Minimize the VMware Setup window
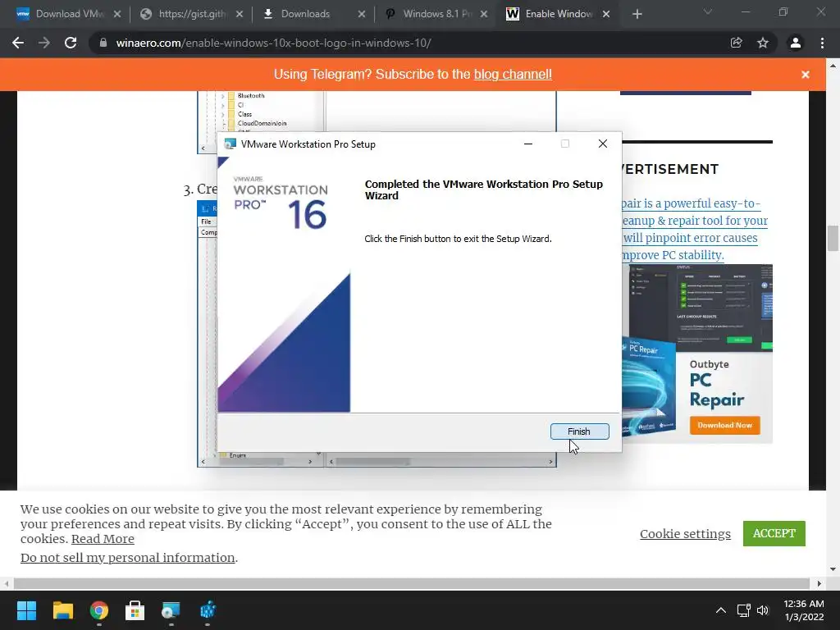The image size is (840, 630). (x=527, y=144)
